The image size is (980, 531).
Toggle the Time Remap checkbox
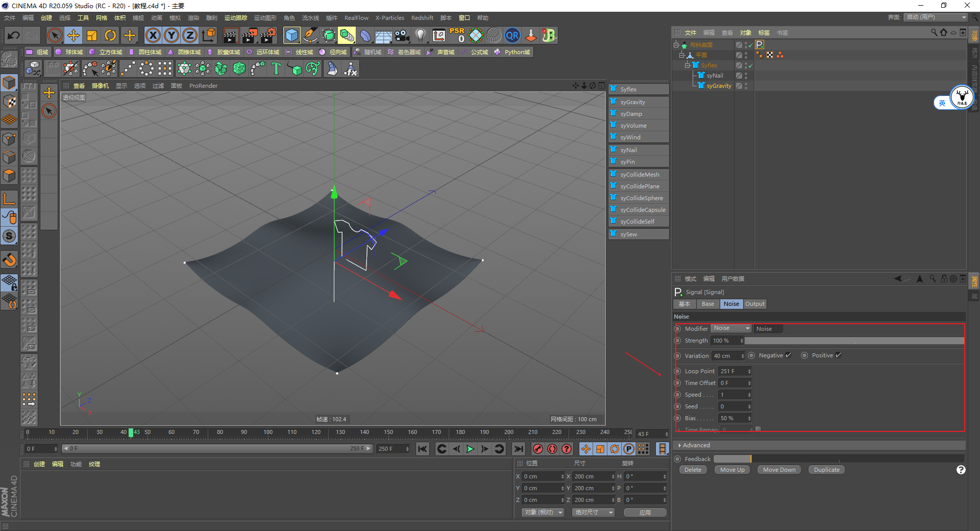pyautogui.click(x=758, y=429)
